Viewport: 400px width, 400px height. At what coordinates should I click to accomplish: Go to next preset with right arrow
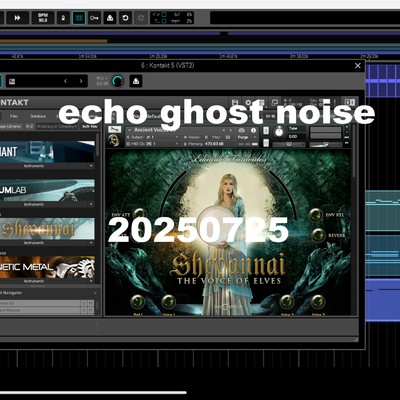[x=81, y=81]
